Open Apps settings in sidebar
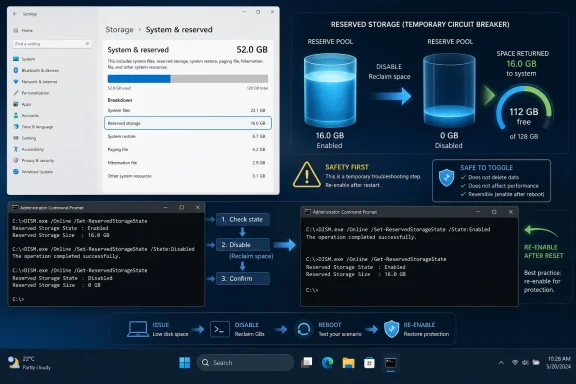The height and width of the screenshot is (384, 576). point(22,104)
